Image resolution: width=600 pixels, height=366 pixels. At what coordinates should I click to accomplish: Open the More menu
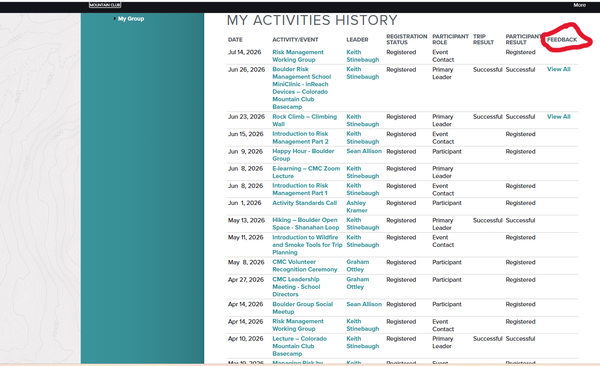[579, 5]
